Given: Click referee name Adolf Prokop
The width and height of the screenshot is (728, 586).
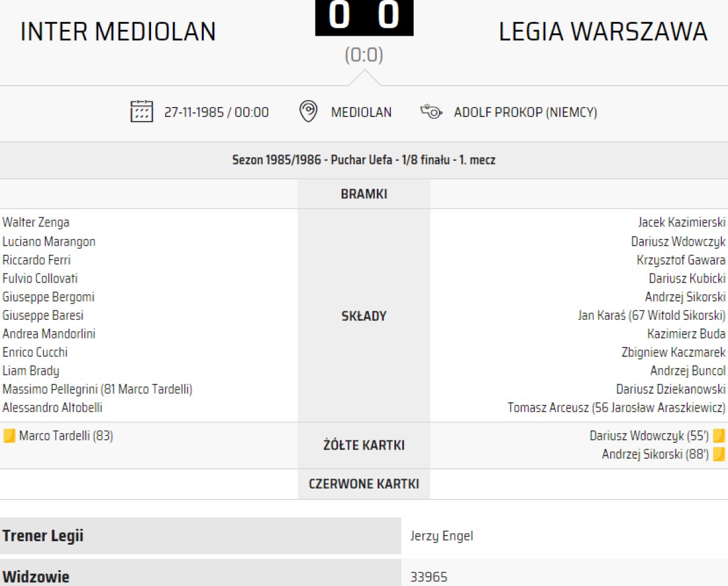Looking at the screenshot, I should [525, 112].
